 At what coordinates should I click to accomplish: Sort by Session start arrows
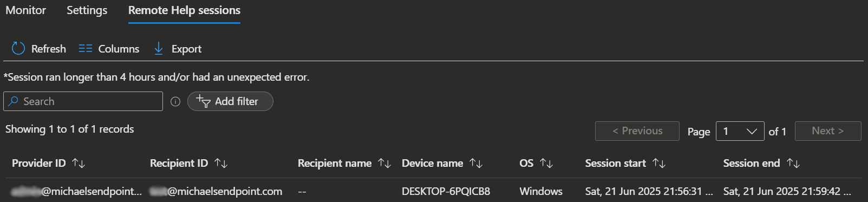click(x=659, y=163)
